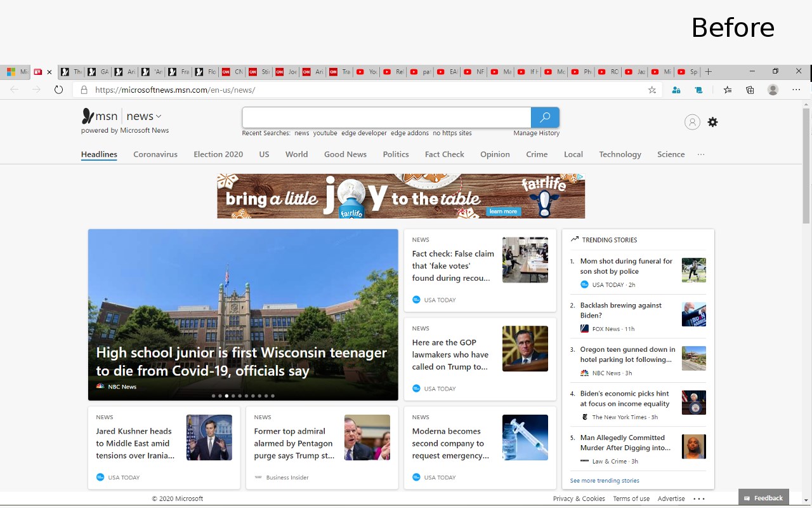
Task: Click the padlock site info icon
Action: click(x=84, y=90)
